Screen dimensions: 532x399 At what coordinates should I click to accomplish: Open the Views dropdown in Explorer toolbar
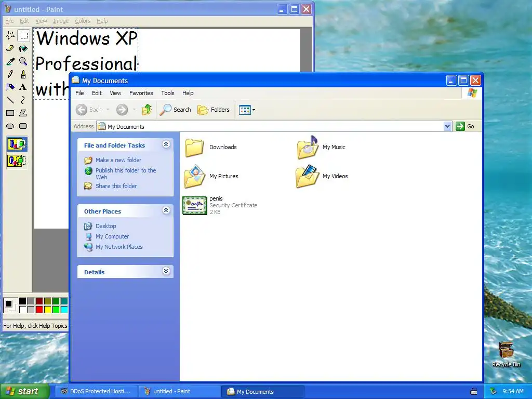coord(247,110)
